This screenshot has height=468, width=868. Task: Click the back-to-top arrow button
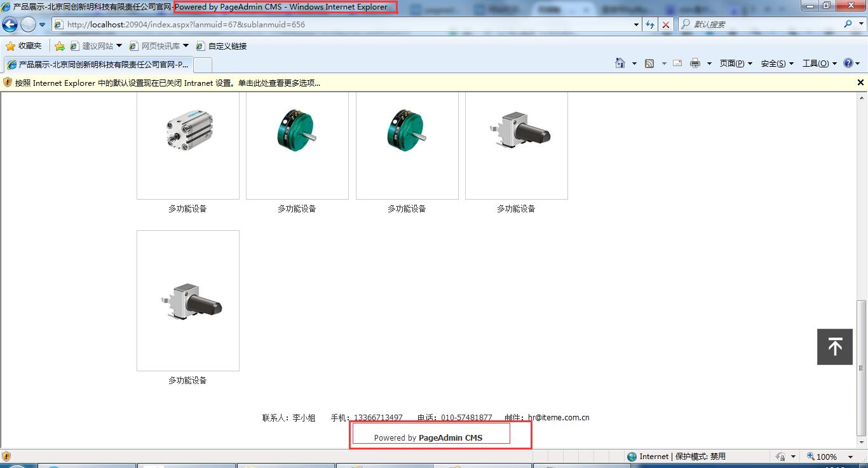pos(834,347)
